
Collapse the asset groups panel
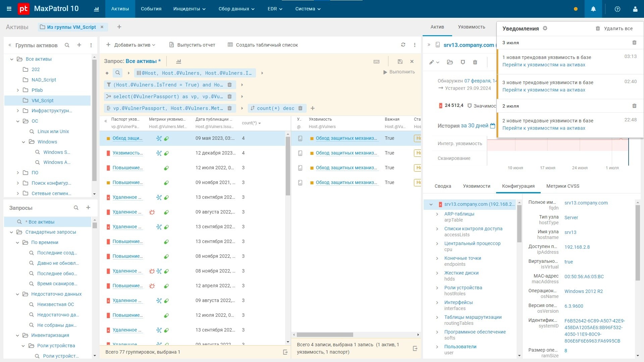pos(10,45)
